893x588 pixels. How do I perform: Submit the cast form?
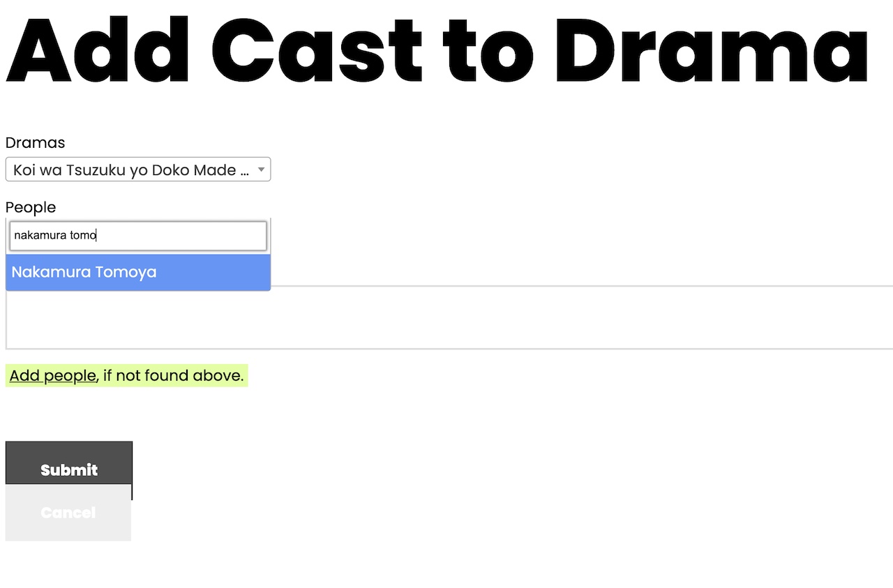(x=69, y=470)
